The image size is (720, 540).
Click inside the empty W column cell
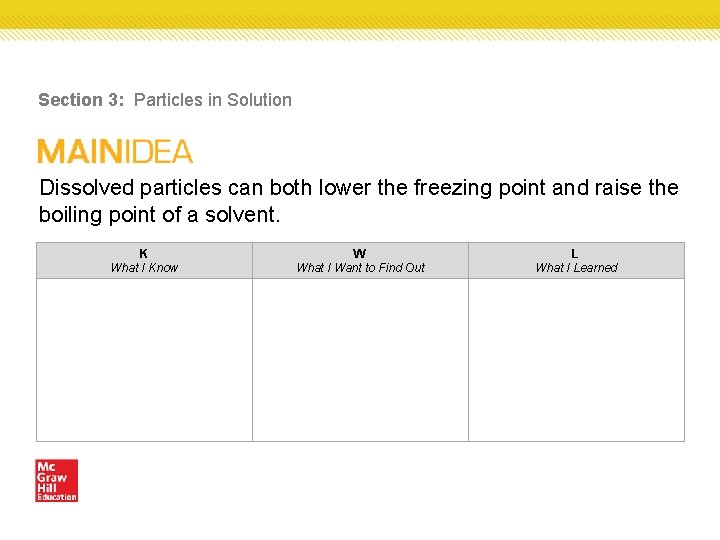tap(360, 359)
